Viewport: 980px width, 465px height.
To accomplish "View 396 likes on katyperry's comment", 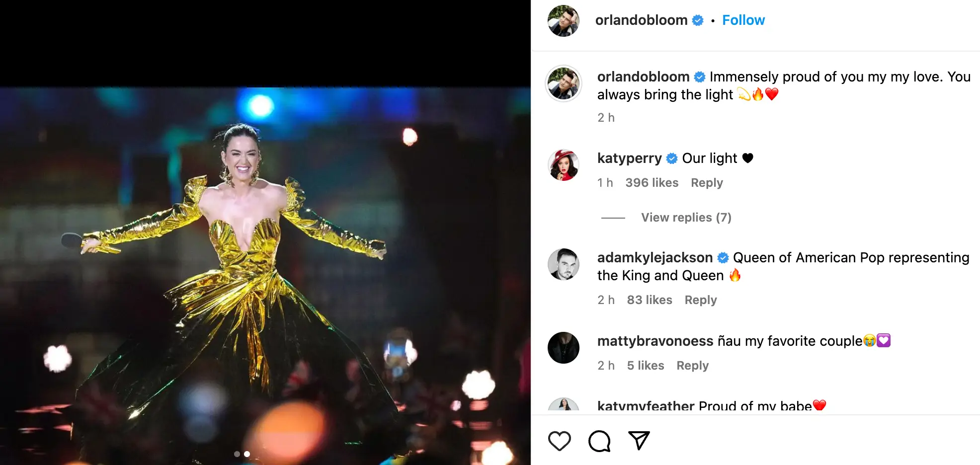I will [x=652, y=183].
